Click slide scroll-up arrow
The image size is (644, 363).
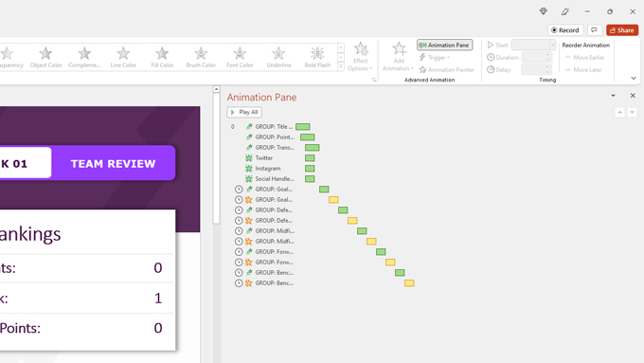click(216, 89)
